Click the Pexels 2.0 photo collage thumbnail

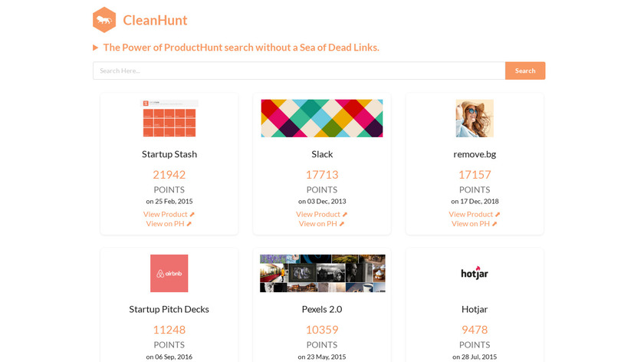click(x=322, y=273)
